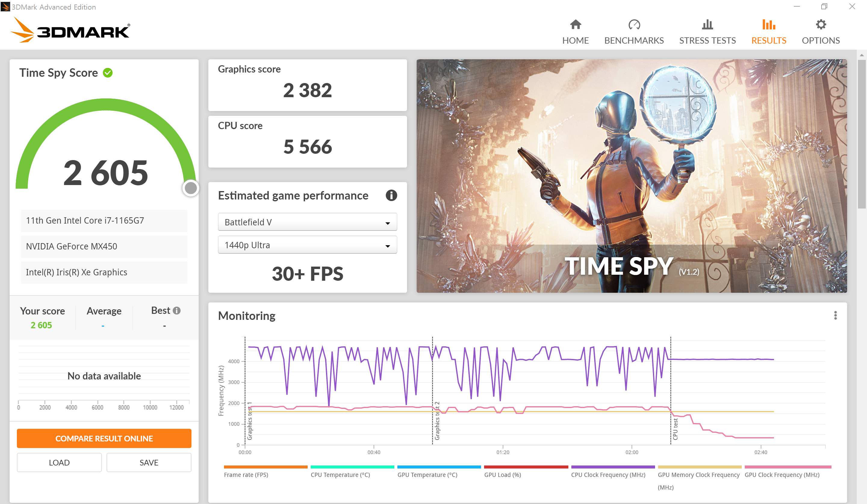Click the gray score gauge handle
Screen dimensions: 867x504
coord(191,188)
